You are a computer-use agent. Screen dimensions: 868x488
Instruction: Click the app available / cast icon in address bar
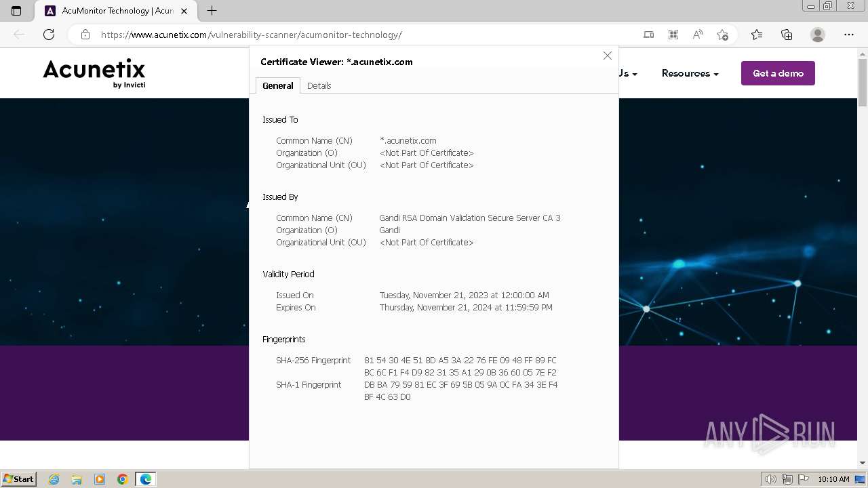click(648, 35)
